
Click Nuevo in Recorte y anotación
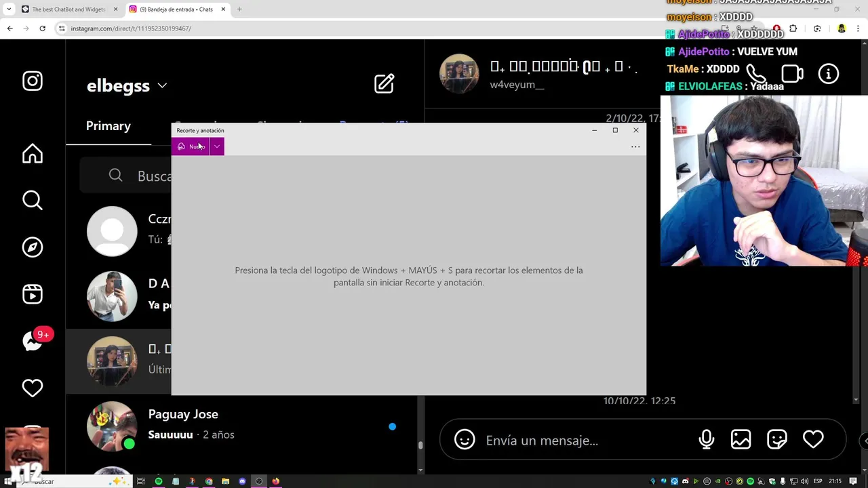tap(191, 146)
